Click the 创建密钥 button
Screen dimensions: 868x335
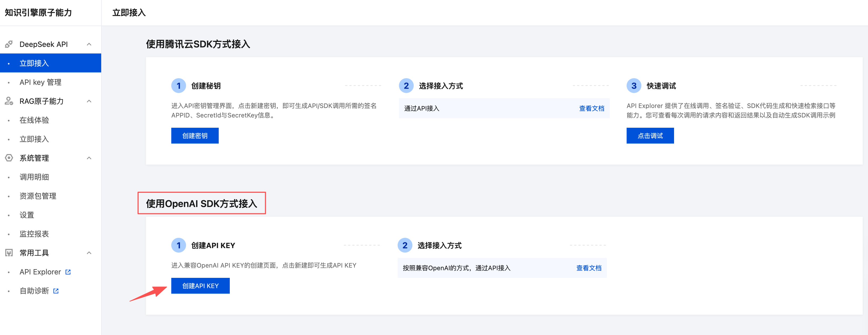click(x=195, y=135)
